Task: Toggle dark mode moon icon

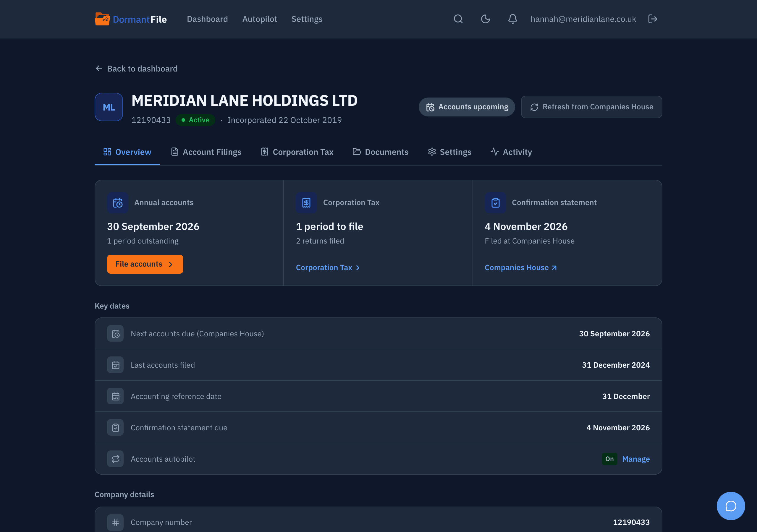Action: pos(485,19)
